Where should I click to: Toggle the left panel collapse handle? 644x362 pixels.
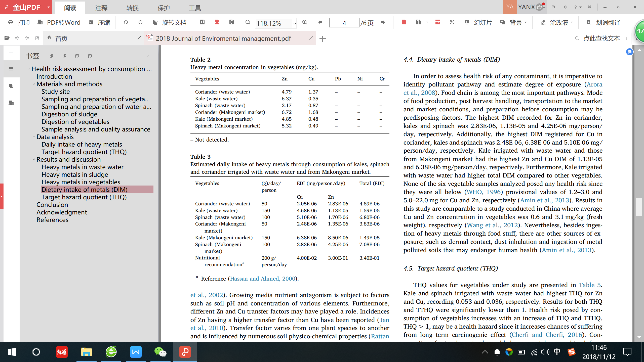click(2, 196)
